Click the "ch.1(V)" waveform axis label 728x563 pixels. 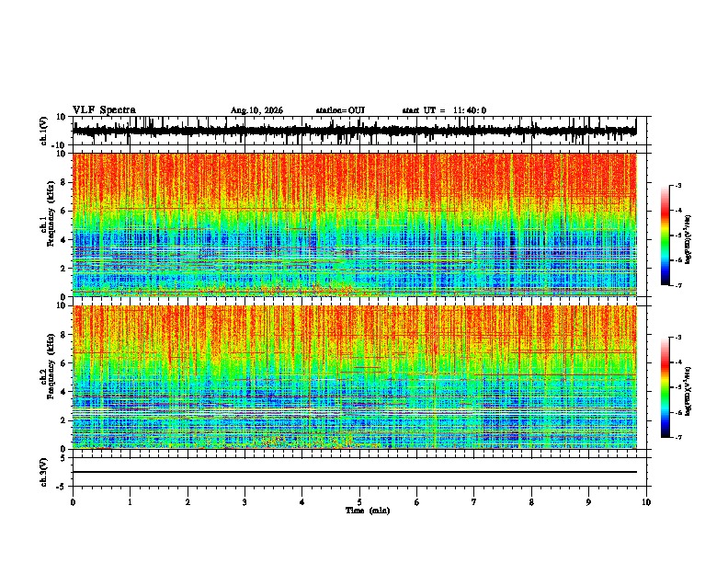tap(44, 131)
